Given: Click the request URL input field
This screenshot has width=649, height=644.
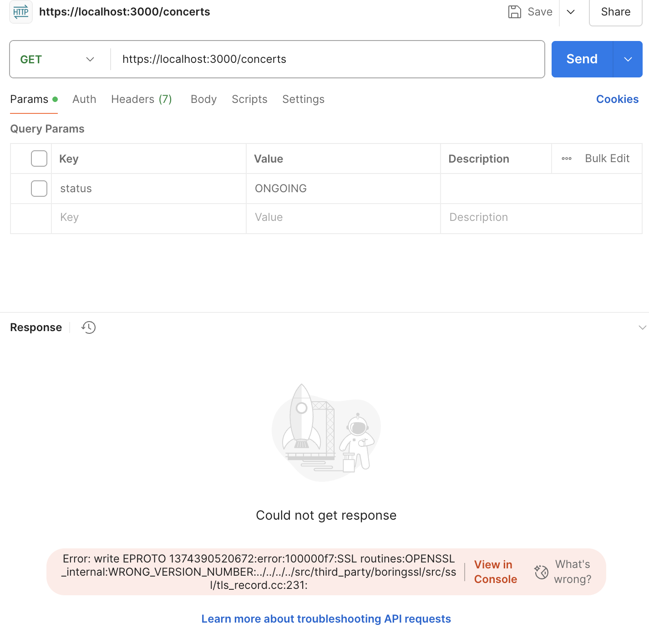Looking at the screenshot, I should tap(328, 59).
